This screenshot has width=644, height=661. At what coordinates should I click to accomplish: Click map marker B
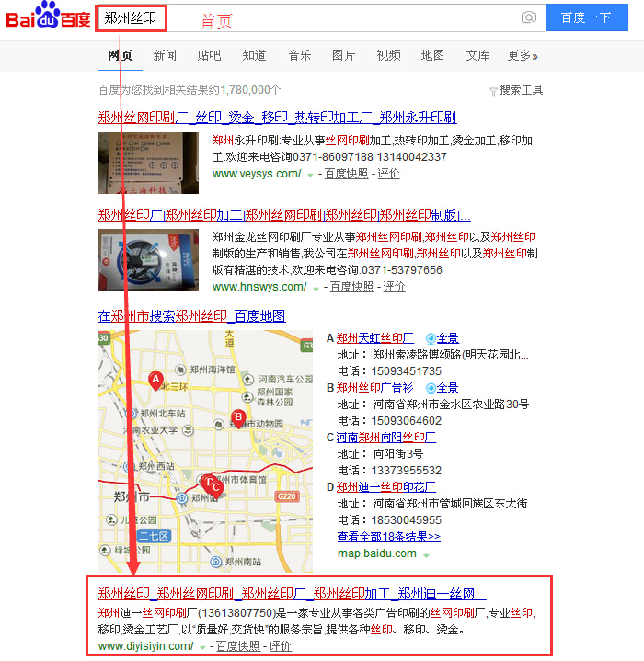(x=238, y=418)
